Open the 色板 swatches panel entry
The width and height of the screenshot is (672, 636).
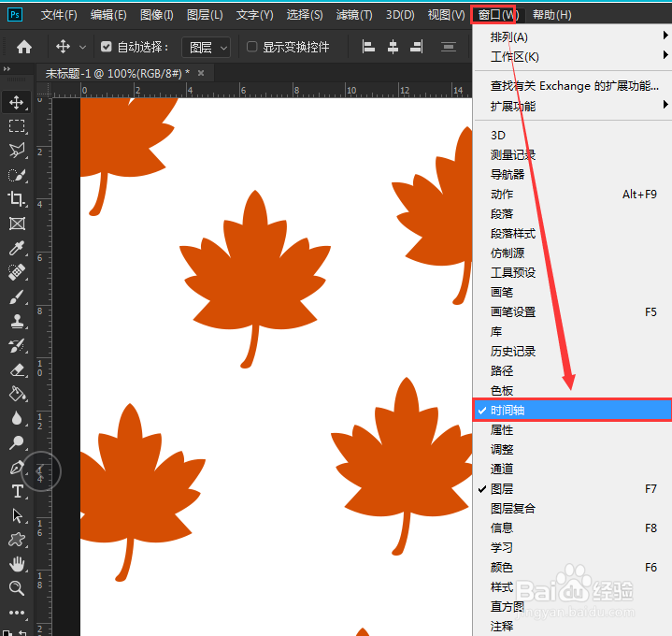pyautogui.click(x=572, y=390)
